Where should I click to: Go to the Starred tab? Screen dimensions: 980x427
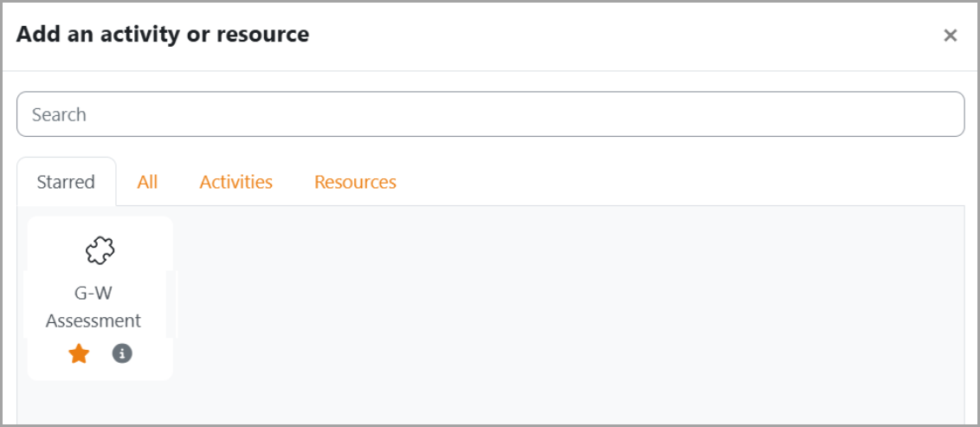tap(66, 182)
